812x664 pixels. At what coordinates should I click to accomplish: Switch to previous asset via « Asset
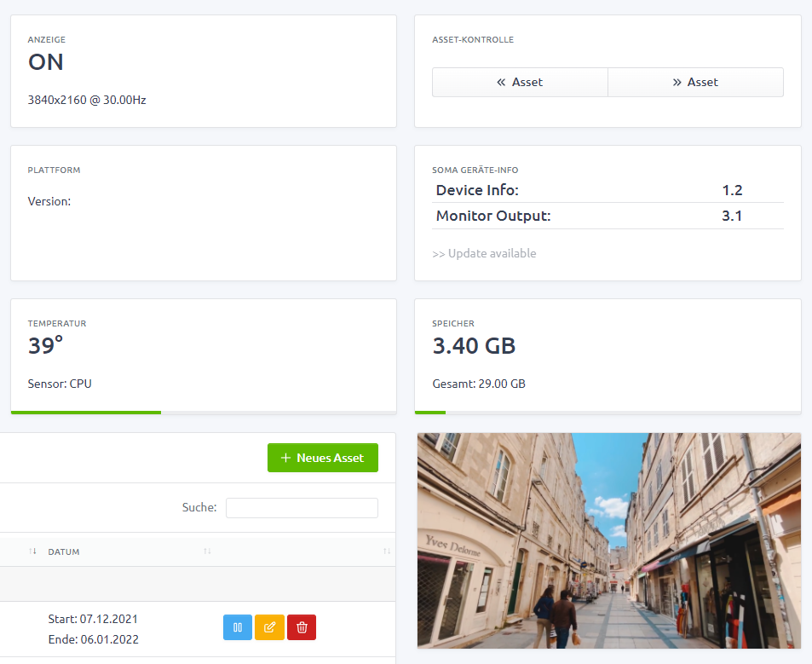pyautogui.click(x=520, y=82)
